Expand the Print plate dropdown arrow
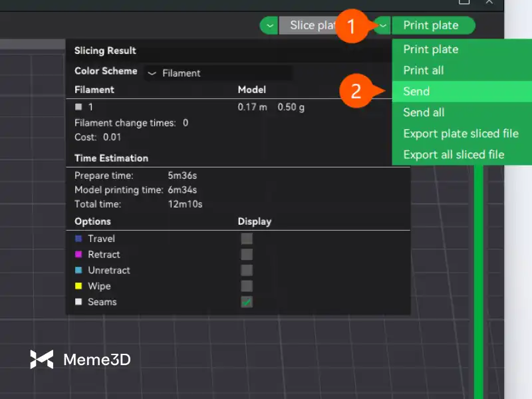 click(383, 26)
